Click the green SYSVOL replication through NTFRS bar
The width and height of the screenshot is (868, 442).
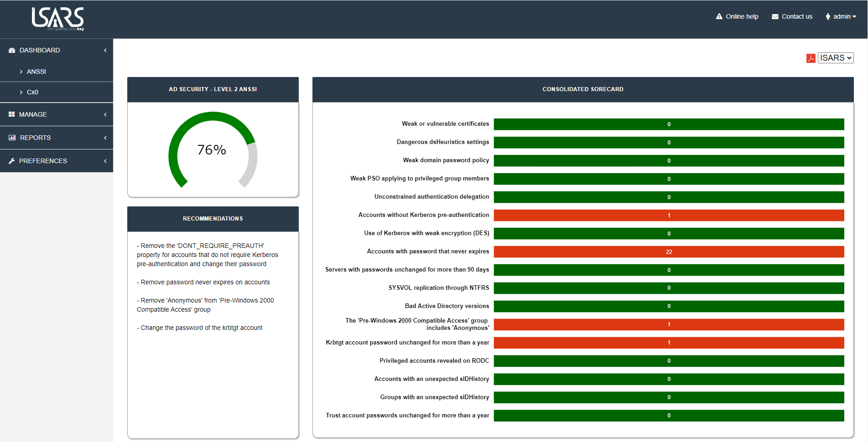coord(669,288)
